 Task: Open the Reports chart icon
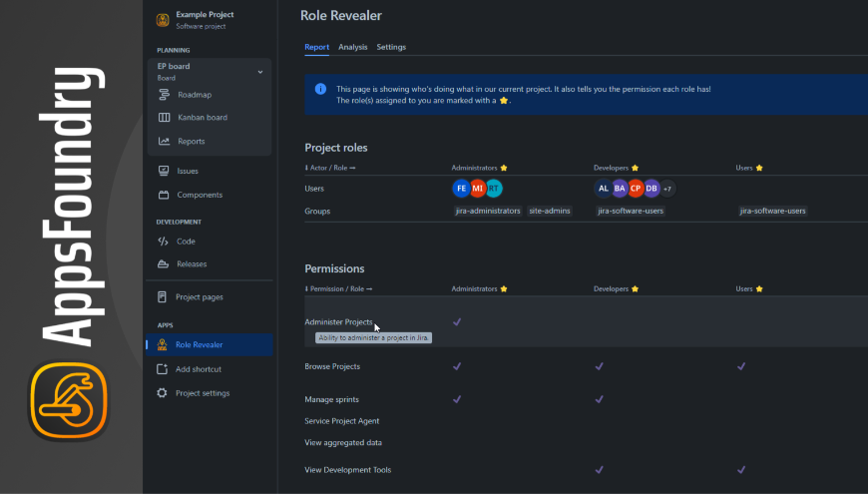165,142
